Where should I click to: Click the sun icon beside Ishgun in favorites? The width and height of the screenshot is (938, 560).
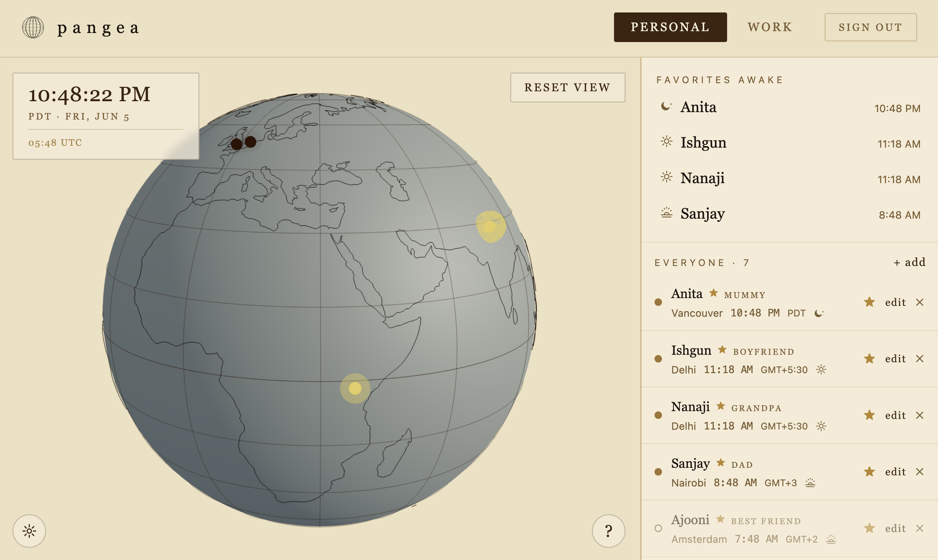coord(666,141)
